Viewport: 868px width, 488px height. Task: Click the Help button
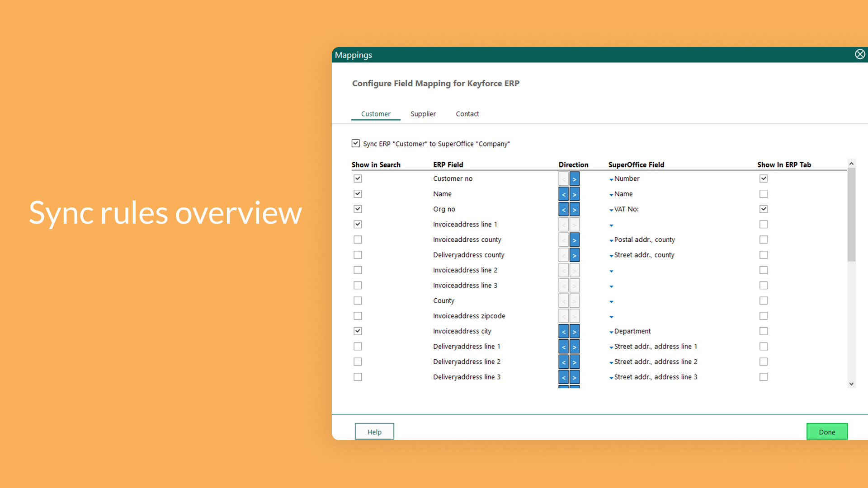374,432
